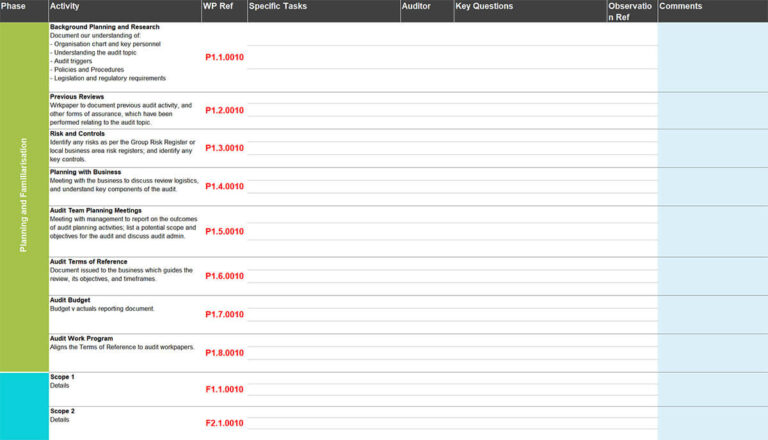
Task: Click the 'Policies and Procedures' bullet line
Action: click(x=87, y=70)
